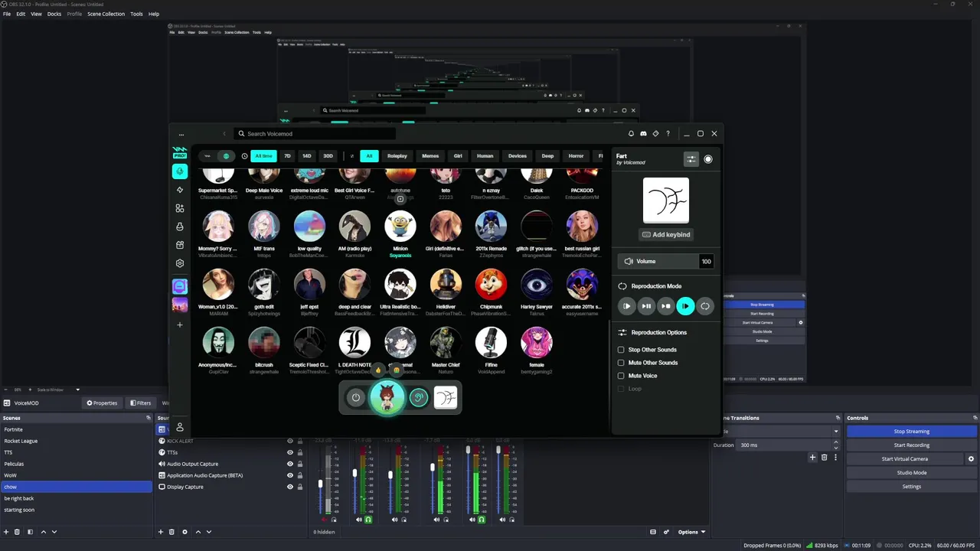Select the 7D time filter
The width and height of the screenshot is (980, 551).
click(288, 156)
